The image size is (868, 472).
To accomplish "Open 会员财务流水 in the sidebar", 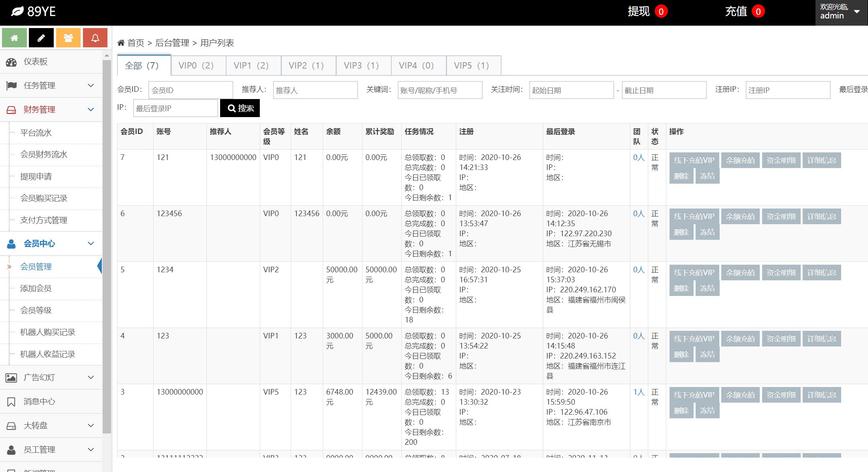I will point(44,154).
